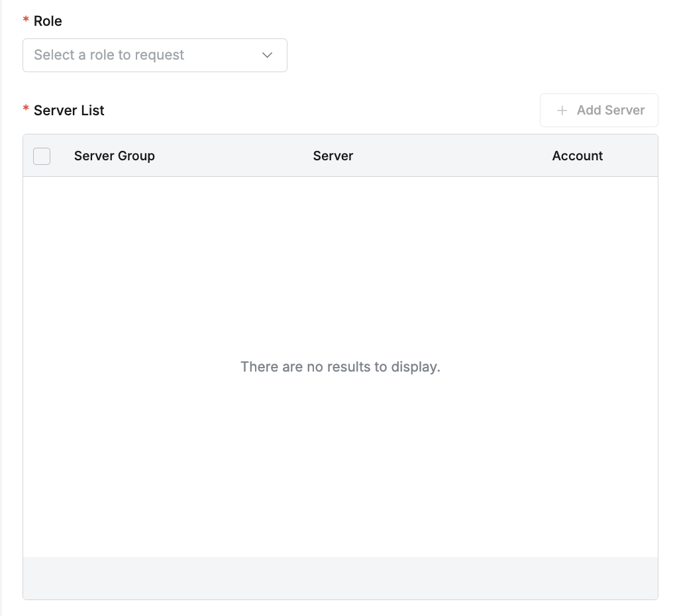
Task: Click the plus icon beside Add Server
Action: coord(562,111)
